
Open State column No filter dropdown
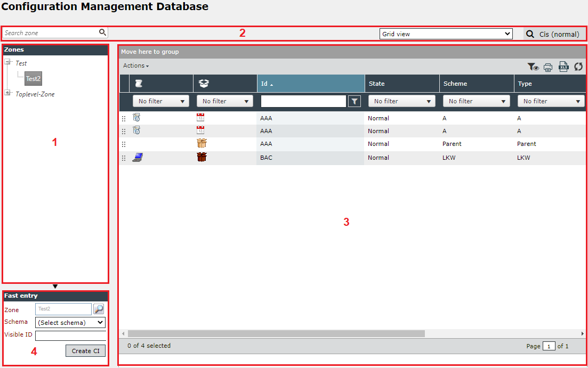click(401, 101)
